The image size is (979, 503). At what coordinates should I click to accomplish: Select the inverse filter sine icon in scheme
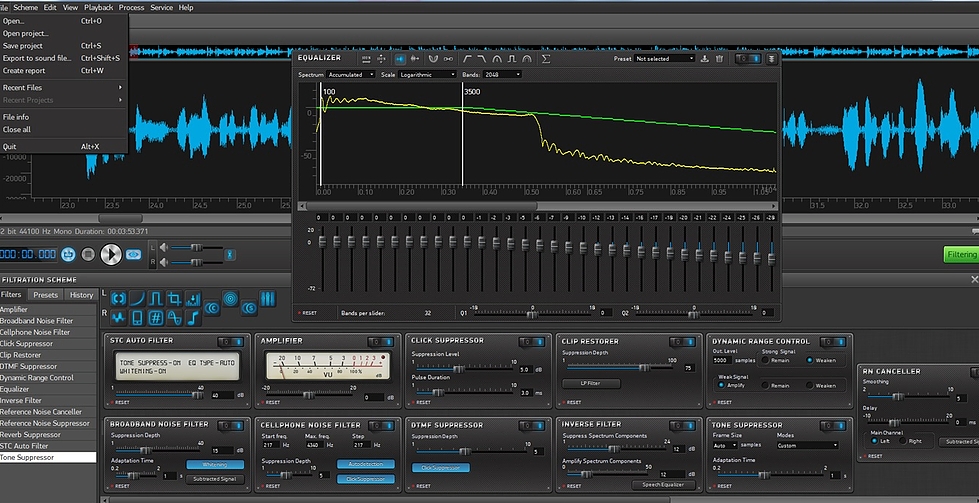[x=174, y=318]
